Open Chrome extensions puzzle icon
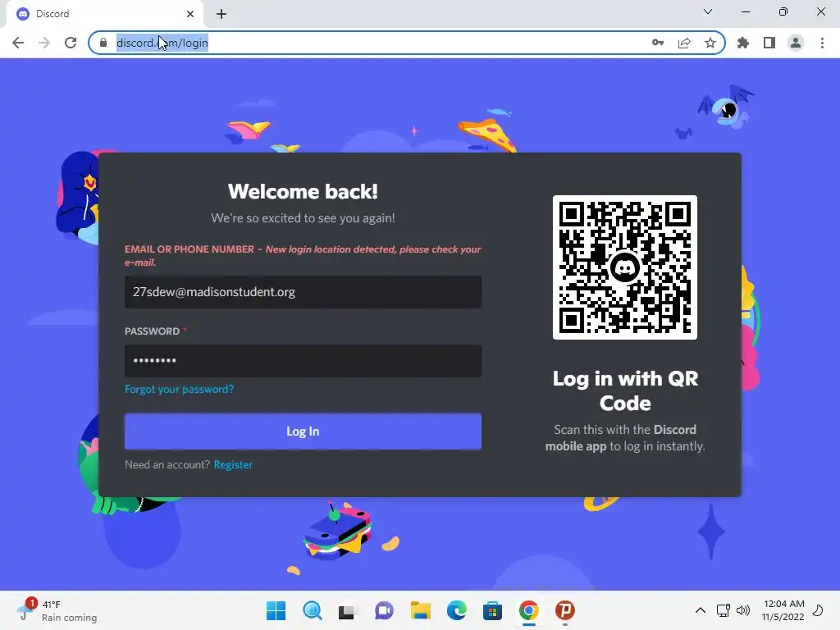 (x=743, y=43)
